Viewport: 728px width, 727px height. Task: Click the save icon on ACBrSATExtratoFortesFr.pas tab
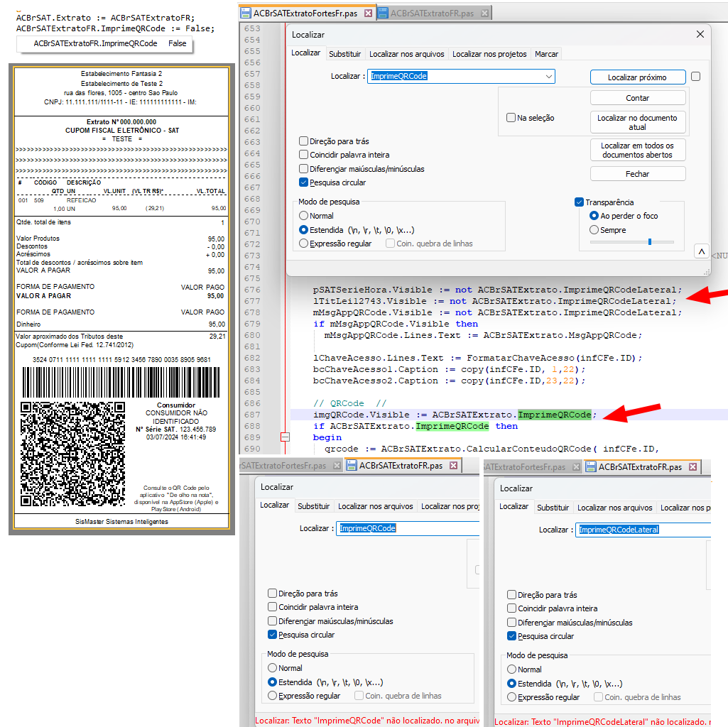pos(245,13)
